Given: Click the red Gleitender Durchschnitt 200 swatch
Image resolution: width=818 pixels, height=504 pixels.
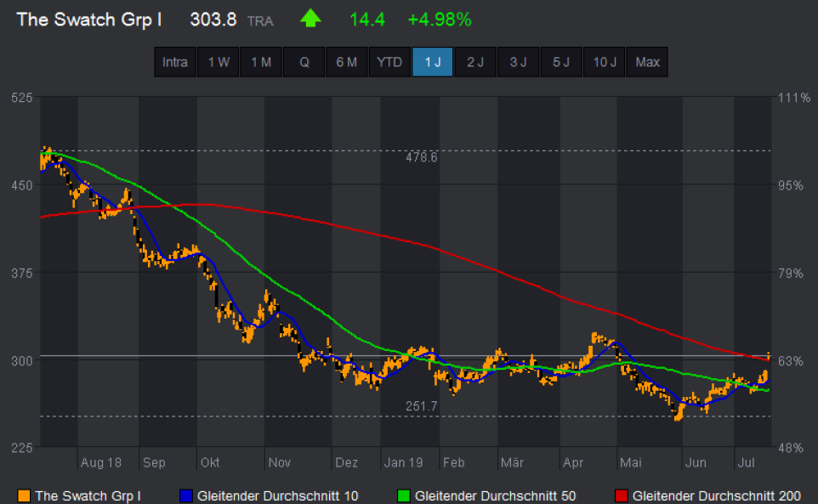Looking at the screenshot, I should (x=620, y=496).
